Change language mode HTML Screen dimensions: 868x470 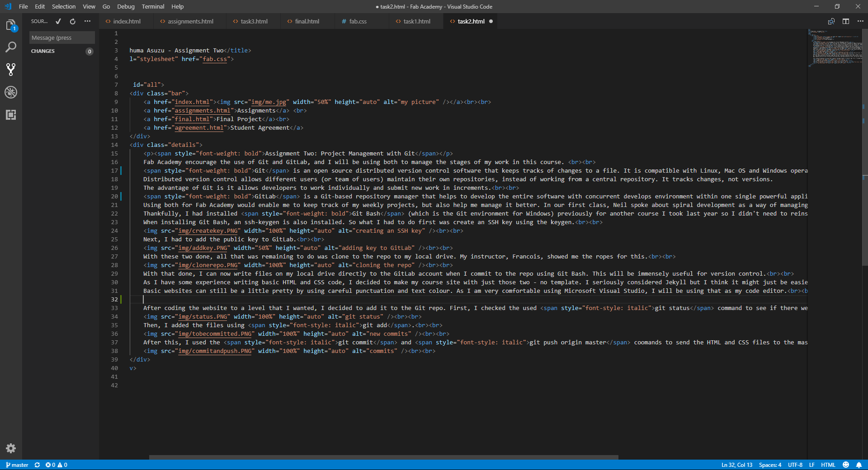coord(828,465)
